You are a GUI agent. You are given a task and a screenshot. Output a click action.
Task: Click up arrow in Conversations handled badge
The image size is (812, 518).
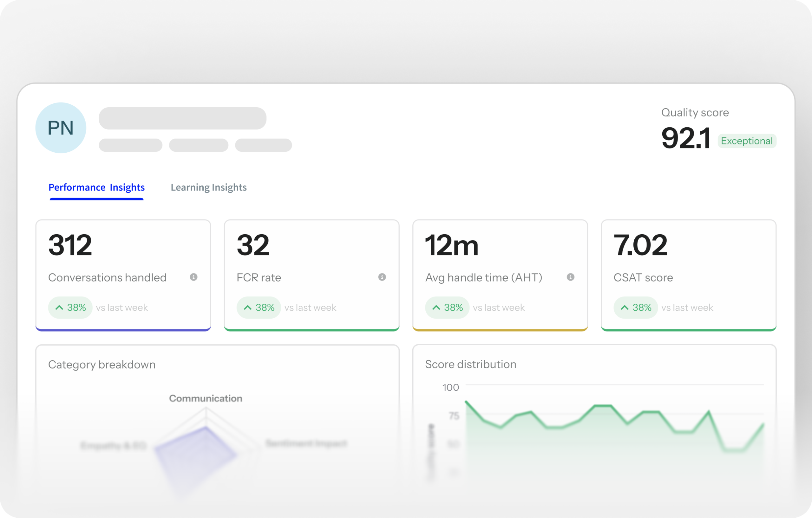click(x=59, y=308)
